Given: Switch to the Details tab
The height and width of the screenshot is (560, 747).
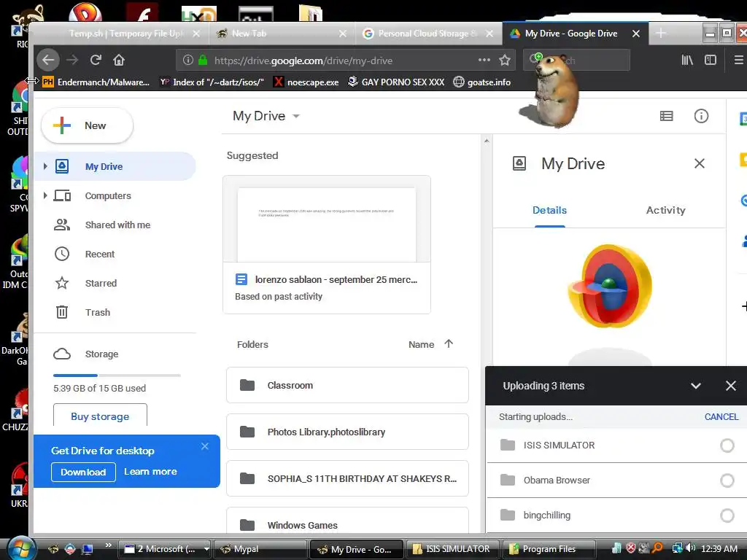Looking at the screenshot, I should (549, 210).
